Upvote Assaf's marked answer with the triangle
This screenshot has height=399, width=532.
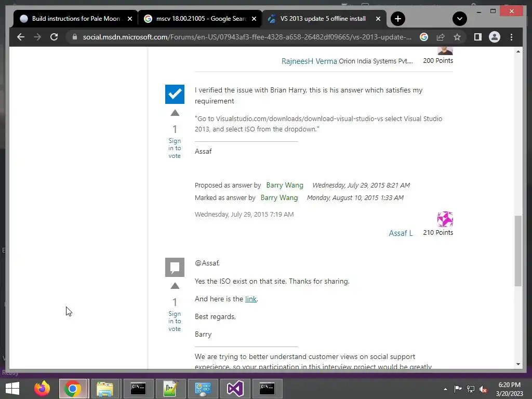pyautogui.click(x=175, y=113)
